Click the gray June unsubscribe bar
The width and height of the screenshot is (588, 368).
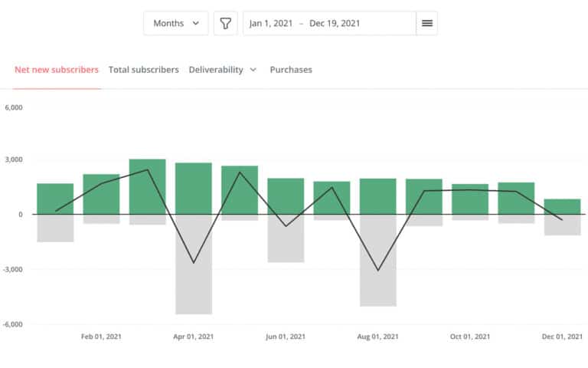click(286, 238)
